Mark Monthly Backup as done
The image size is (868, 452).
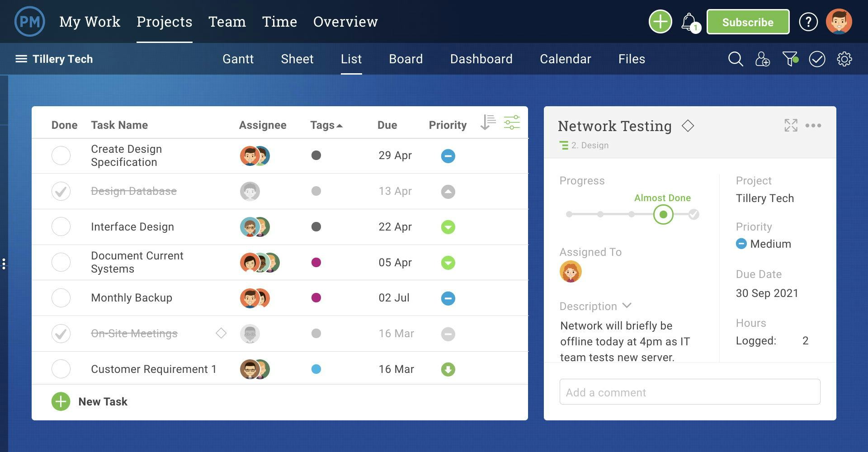point(61,298)
